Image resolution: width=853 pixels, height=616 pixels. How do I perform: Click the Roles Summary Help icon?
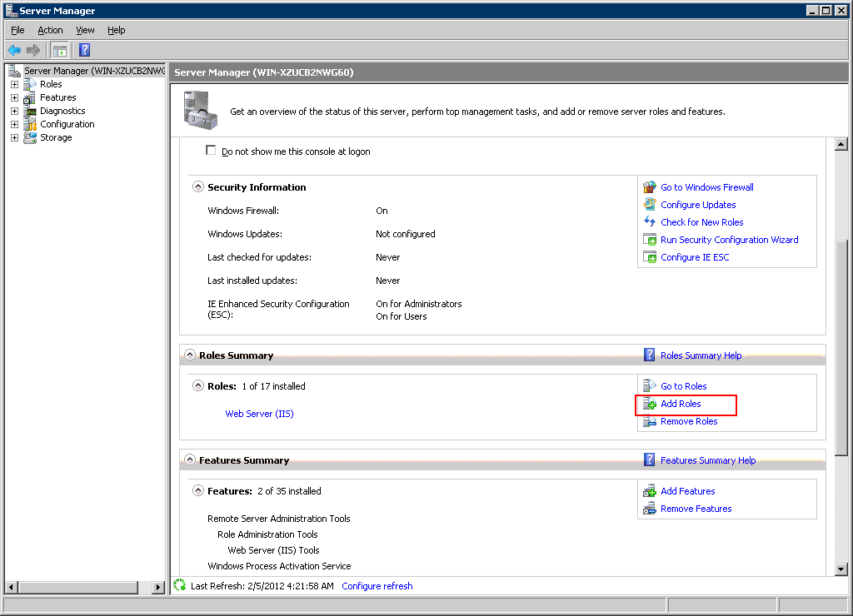650,355
